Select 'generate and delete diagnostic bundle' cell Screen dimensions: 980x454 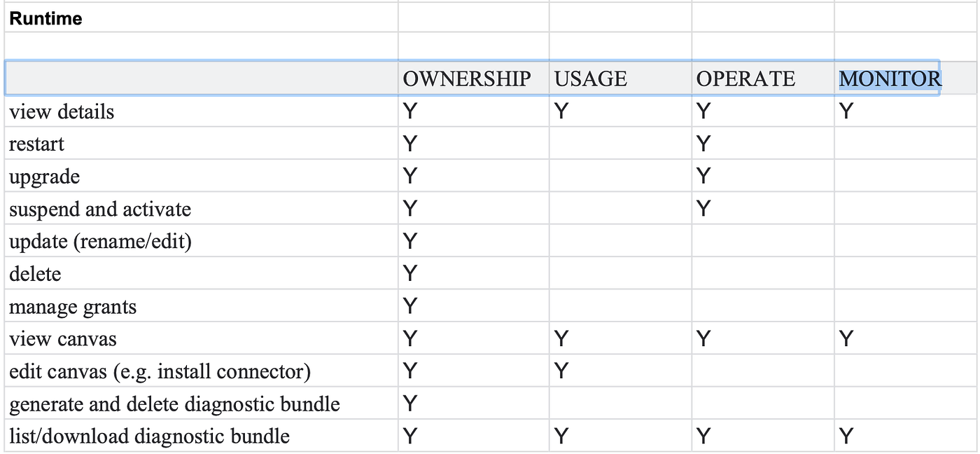(x=202, y=404)
